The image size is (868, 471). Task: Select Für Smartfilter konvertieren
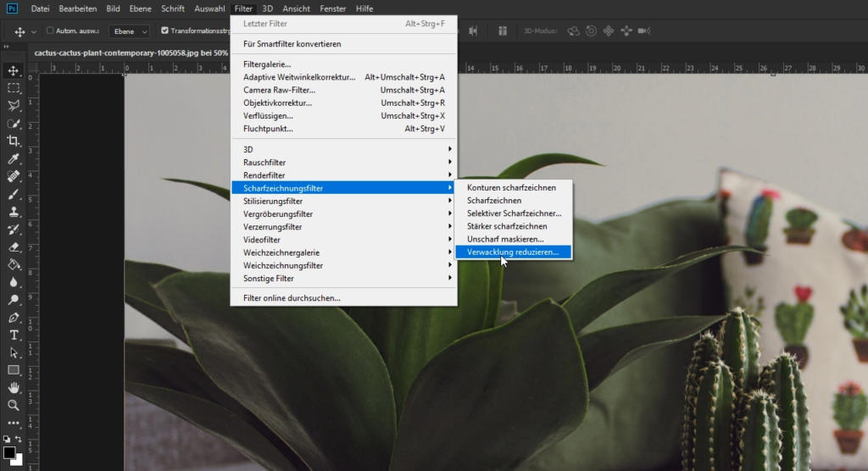point(344,44)
